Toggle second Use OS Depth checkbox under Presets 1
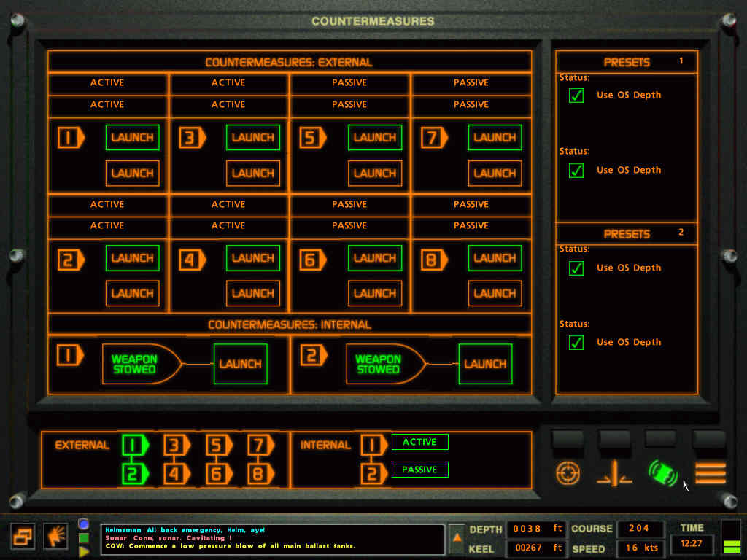747x560 pixels. (576, 171)
